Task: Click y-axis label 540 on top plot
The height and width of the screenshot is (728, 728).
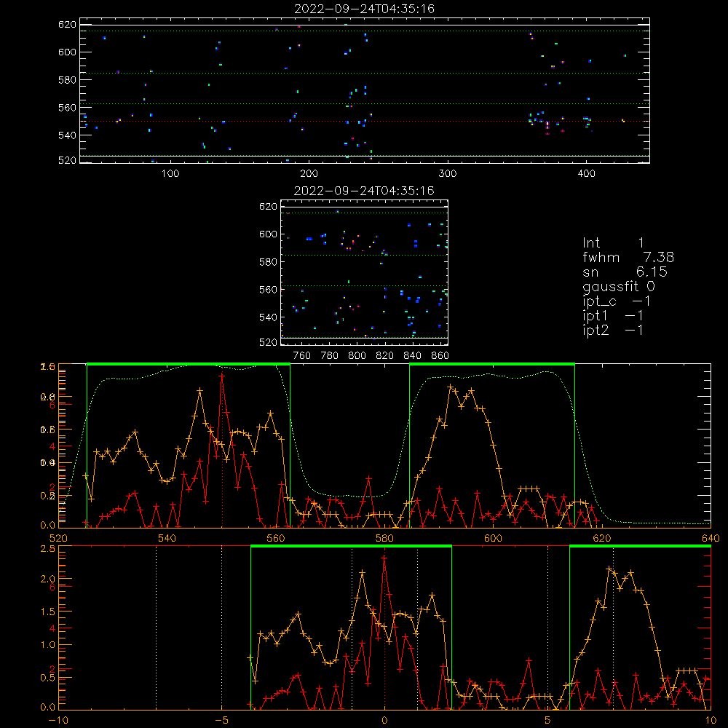Action: point(67,135)
